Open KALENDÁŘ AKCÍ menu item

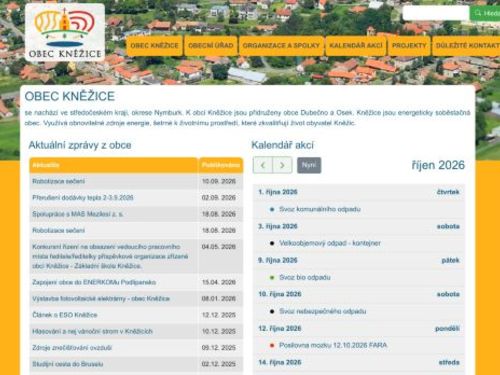356,45
